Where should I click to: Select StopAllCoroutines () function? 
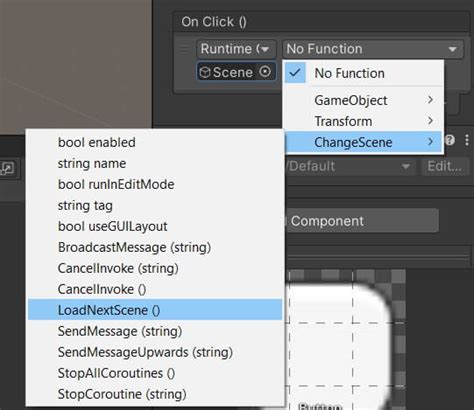(x=155, y=373)
